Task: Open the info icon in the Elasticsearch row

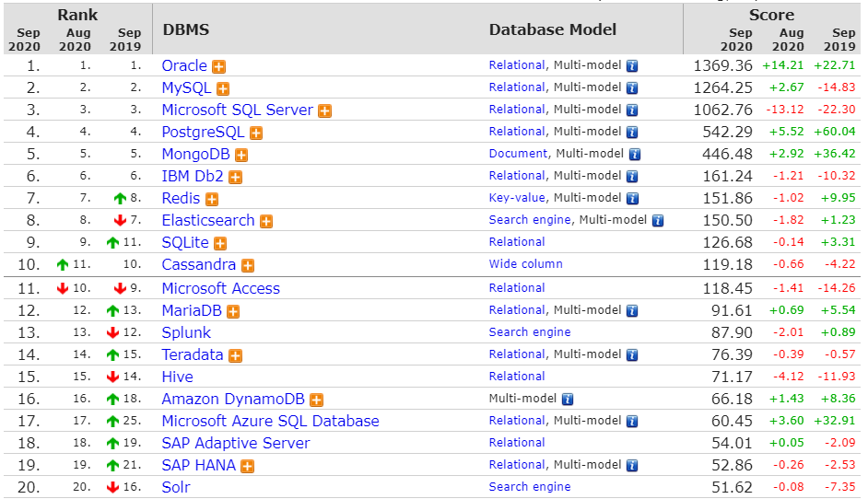Action: [x=658, y=221]
